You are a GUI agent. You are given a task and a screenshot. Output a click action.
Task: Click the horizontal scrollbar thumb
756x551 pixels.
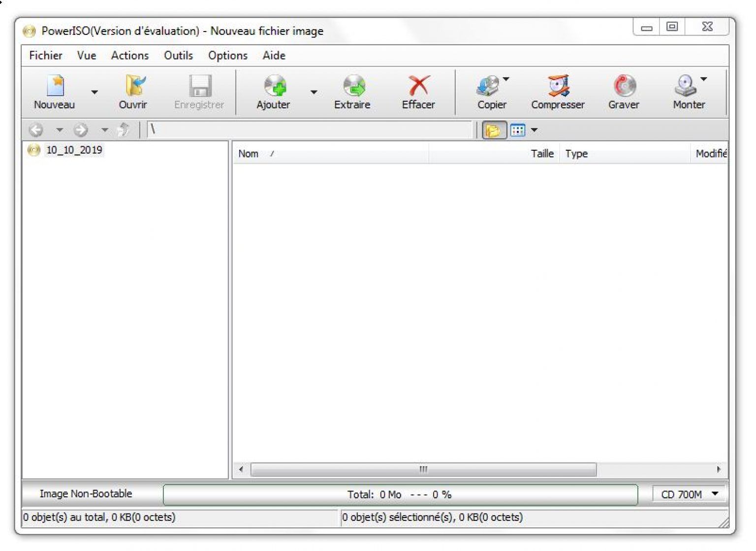point(424,470)
